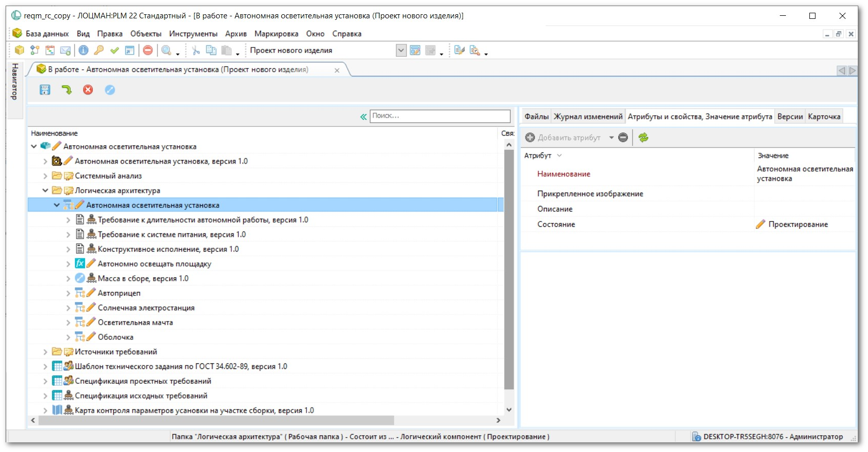The width and height of the screenshot is (868, 452).
Task: Click the scissors cut icon
Action: coord(196,50)
